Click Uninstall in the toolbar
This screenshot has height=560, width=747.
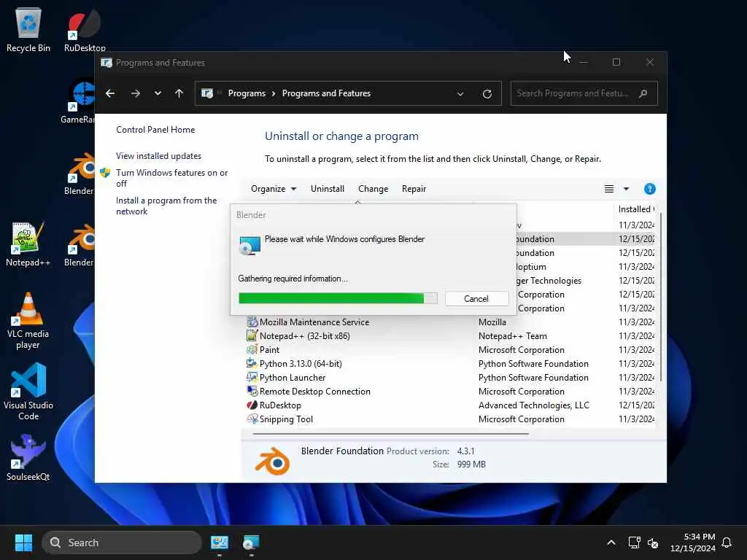pos(328,189)
